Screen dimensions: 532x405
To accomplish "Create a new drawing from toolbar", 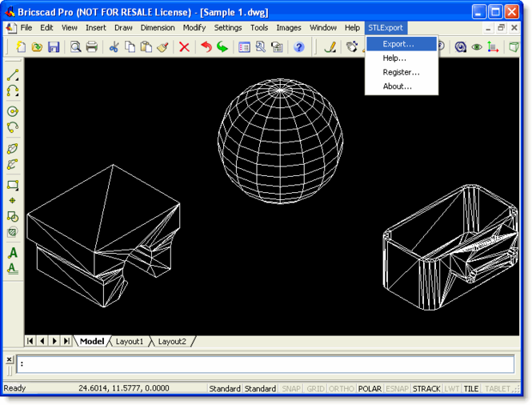I will tap(21, 47).
